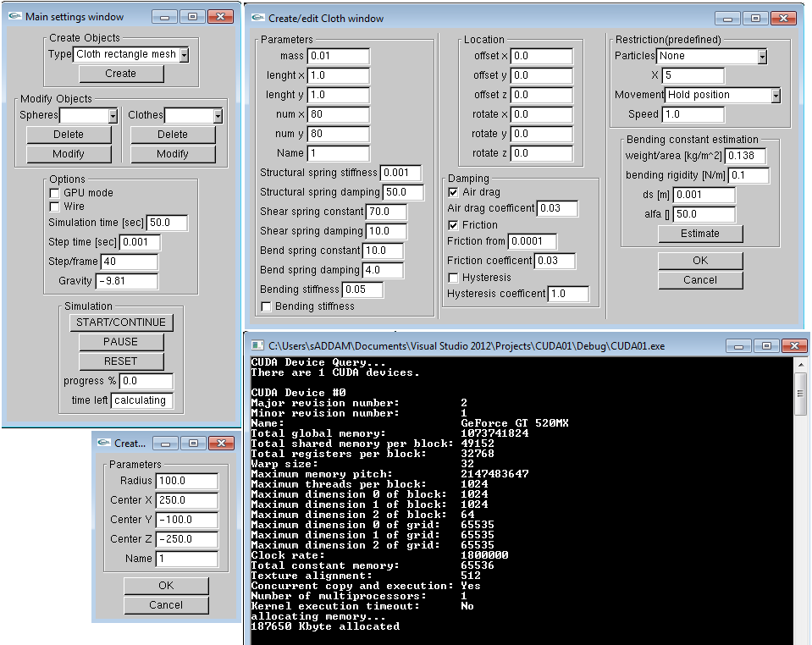Click the weight/area input field
The image size is (812, 645).
746,156
